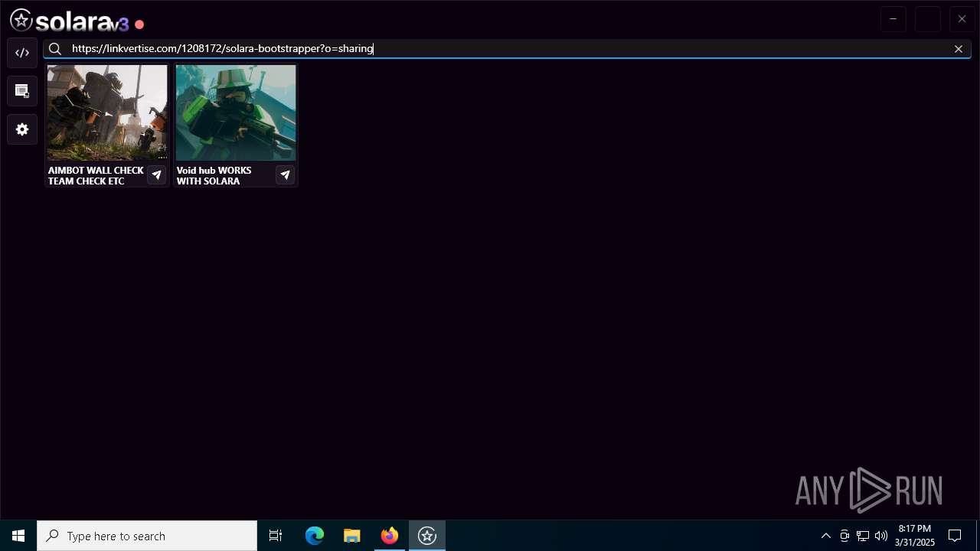Show hidden system tray icons
Image resolution: width=980 pixels, height=551 pixels.
pyautogui.click(x=826, y=536)
